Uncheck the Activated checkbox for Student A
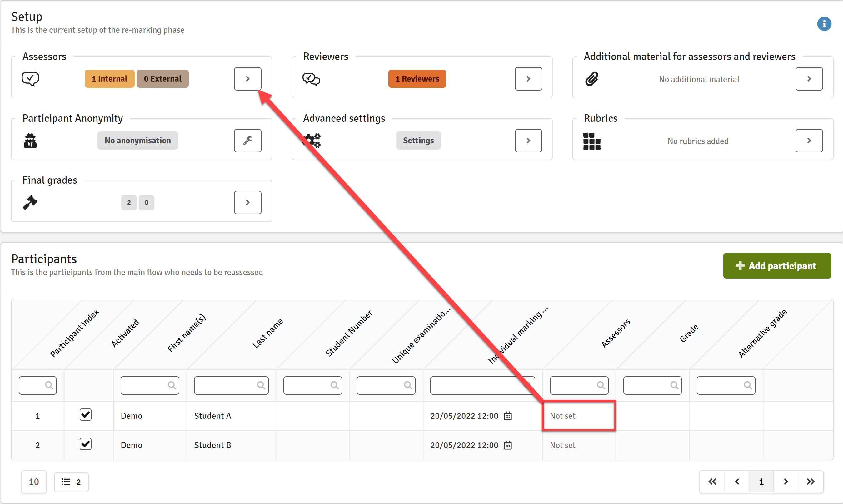 pos(86,414)
